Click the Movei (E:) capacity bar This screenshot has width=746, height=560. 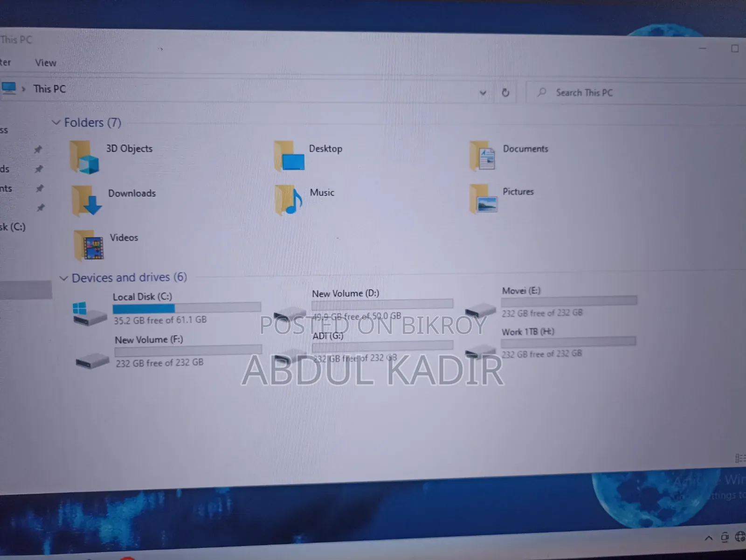tap(569, 301)
